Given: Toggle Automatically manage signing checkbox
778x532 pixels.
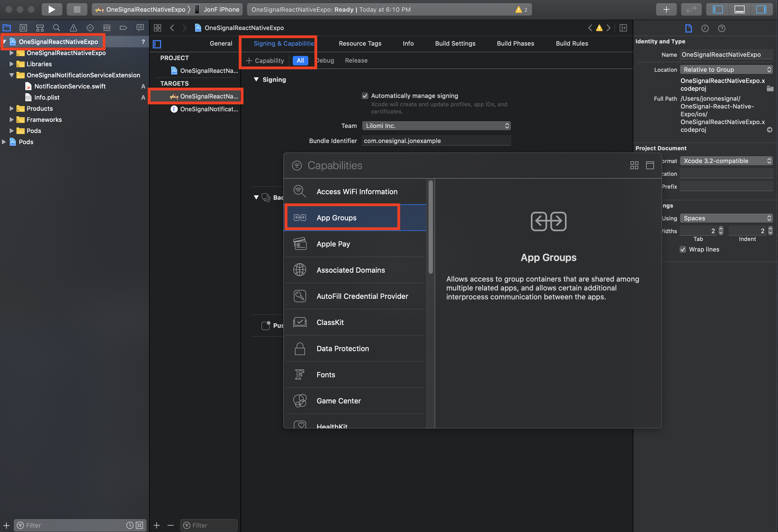Looking at the screenshot, I should 365,96.
